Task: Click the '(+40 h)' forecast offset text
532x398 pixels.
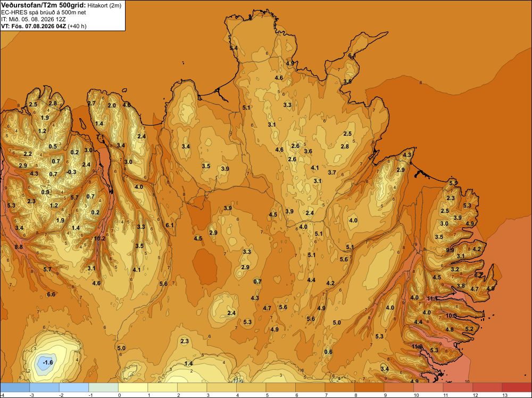Action: click(77, 26)
